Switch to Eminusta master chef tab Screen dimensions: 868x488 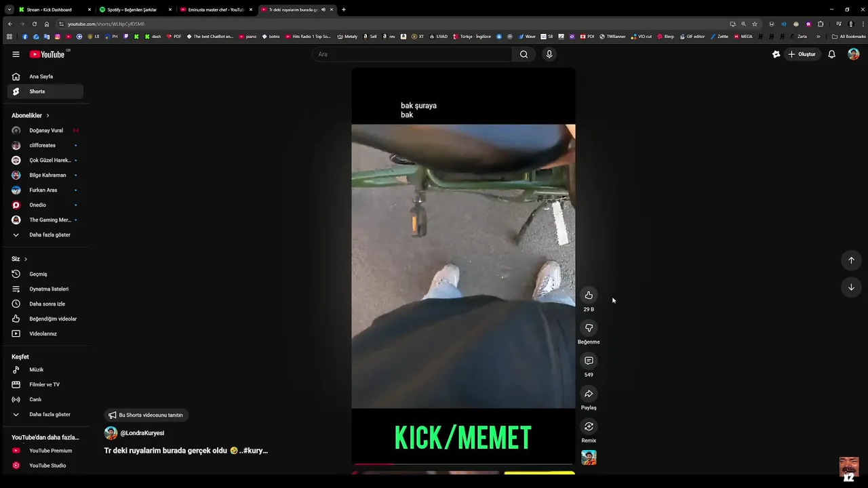coord(214,9)
